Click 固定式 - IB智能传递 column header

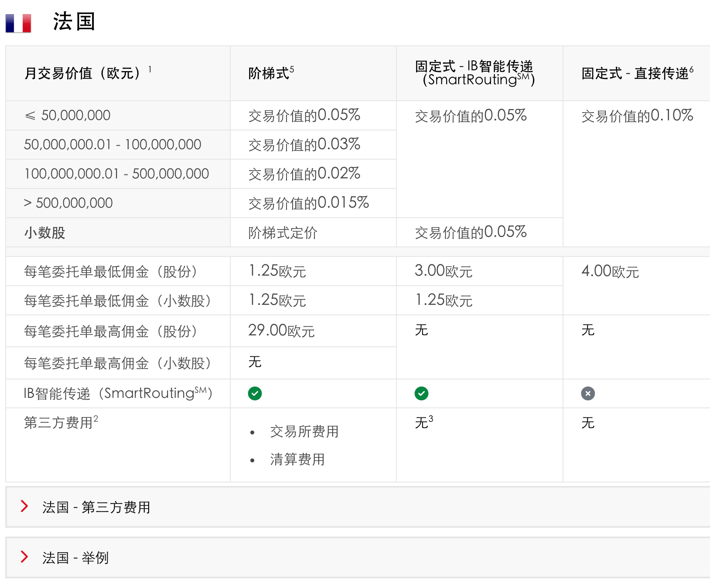coord(474,73)
